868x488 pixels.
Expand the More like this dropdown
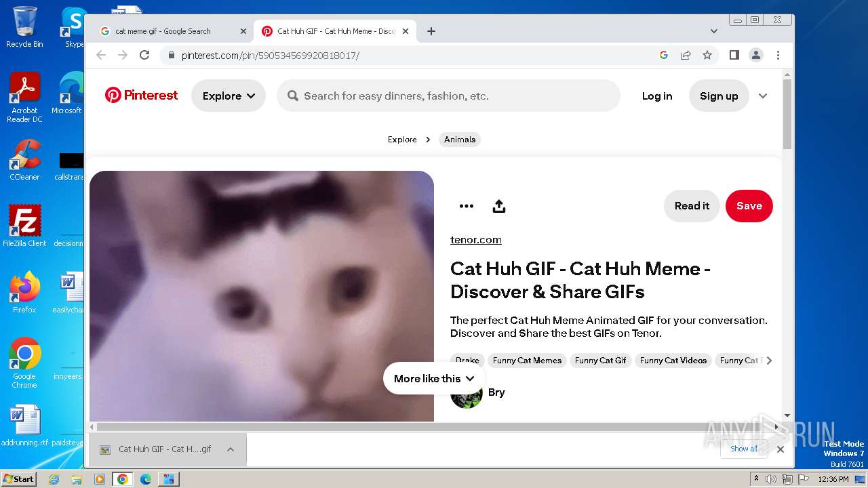(x=434, y=378)
